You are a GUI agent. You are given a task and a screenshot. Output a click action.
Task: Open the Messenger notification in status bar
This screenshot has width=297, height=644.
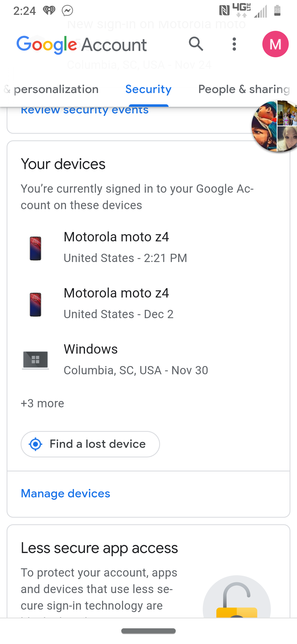pyautogui.click(x=67, y=11)
